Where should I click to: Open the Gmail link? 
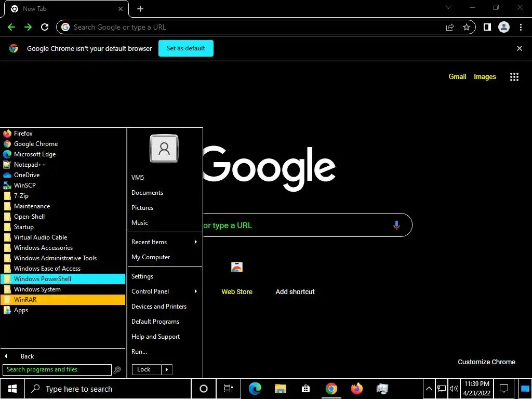tap(457, 77)
